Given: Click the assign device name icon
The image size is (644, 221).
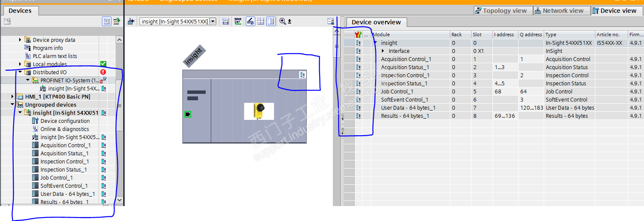Looking at the screenshot, I should point(238,21).
